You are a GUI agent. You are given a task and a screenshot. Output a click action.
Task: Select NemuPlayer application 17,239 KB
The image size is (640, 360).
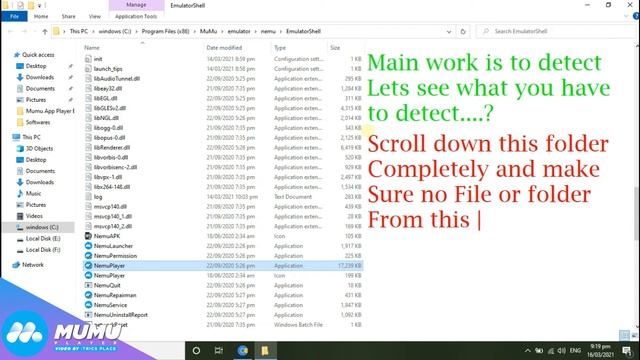click(x=223, y=266)
